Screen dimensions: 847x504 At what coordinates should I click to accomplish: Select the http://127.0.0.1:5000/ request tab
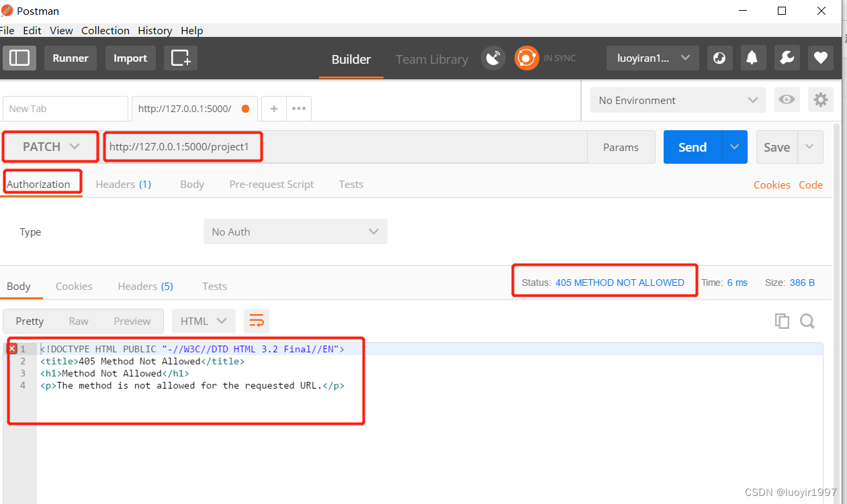coord(194,109)
